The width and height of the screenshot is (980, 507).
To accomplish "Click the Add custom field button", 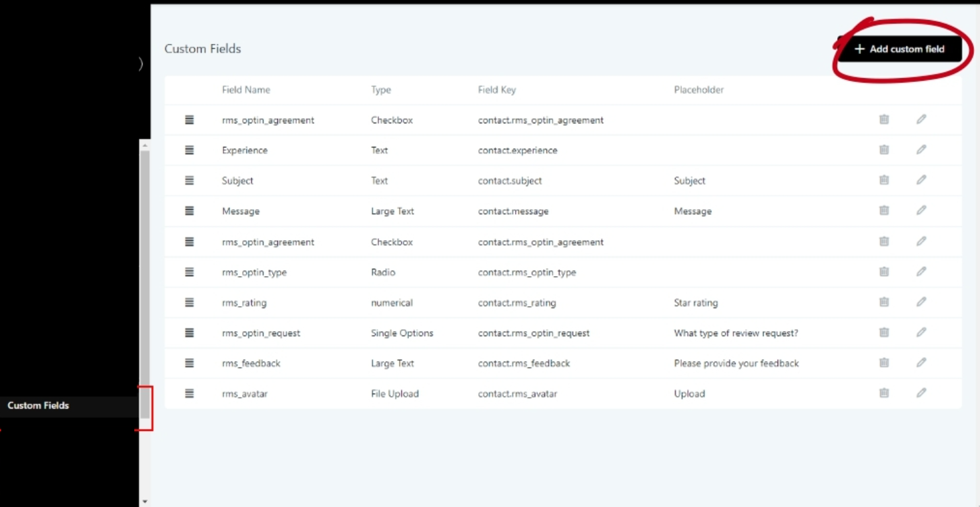I will (899, 49).
